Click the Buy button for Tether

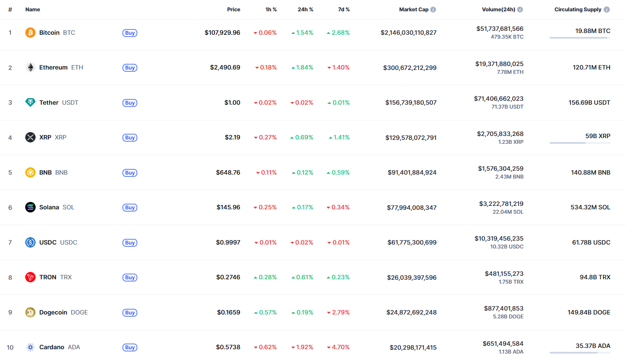click(x=130, y=103)
